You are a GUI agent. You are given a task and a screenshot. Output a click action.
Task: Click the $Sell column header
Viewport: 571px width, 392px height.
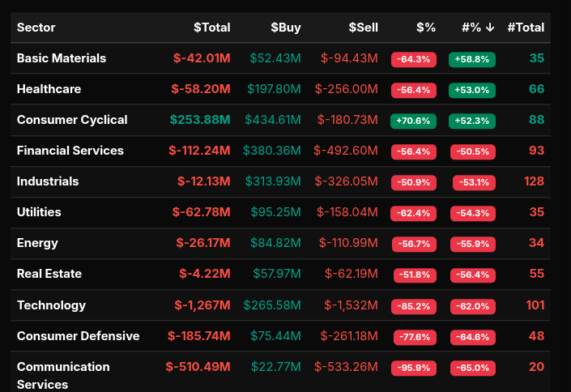coord(363,28)
